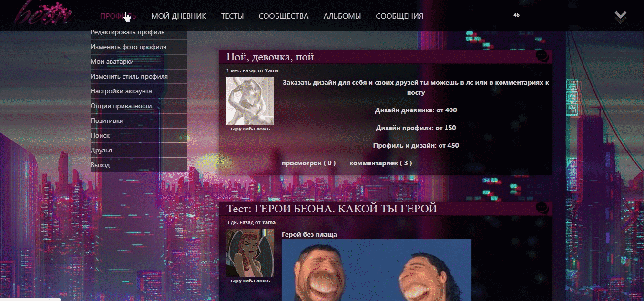Open "СООБЩЕНИЯ" in the top menu

pyautogui.click(x=399, y=16)
